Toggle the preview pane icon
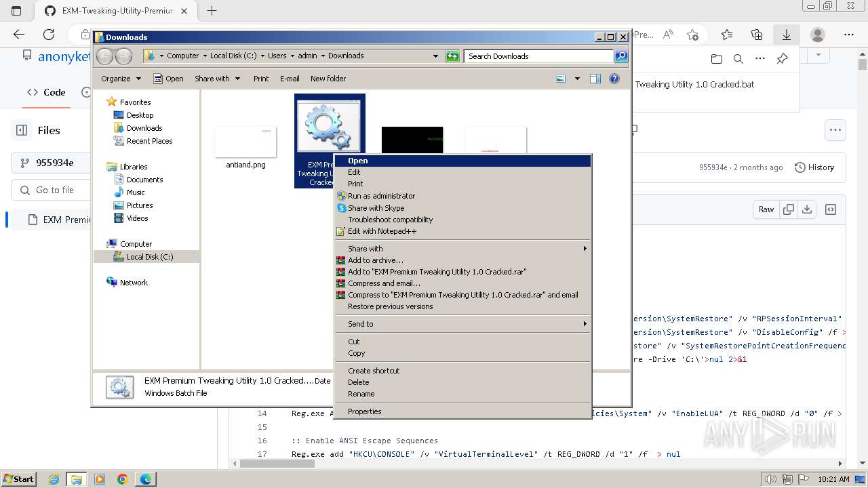 point(595,79)
